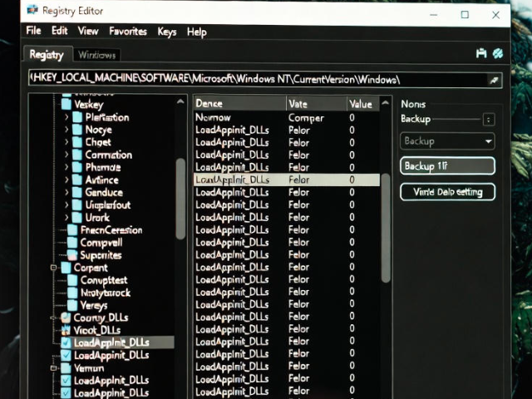Uncheck the Vemun checkbox in the tree
This screenshot has height=399, width=532.
[66, 367]
